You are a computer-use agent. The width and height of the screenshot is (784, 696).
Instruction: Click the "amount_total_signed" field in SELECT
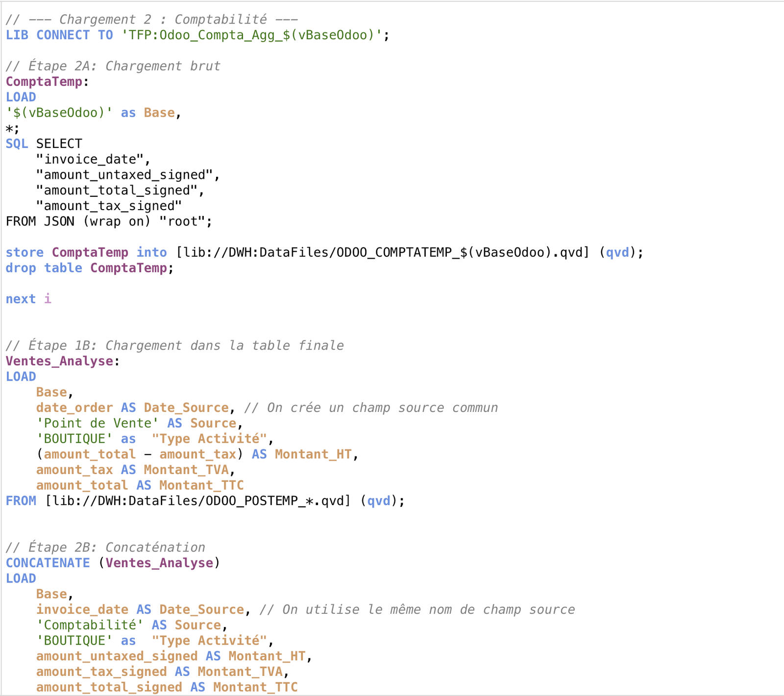120,191
